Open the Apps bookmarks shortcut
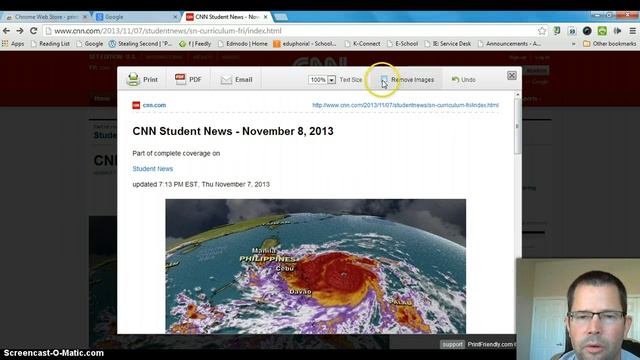Viewport: 640px width, 360px height. [13, 44]
